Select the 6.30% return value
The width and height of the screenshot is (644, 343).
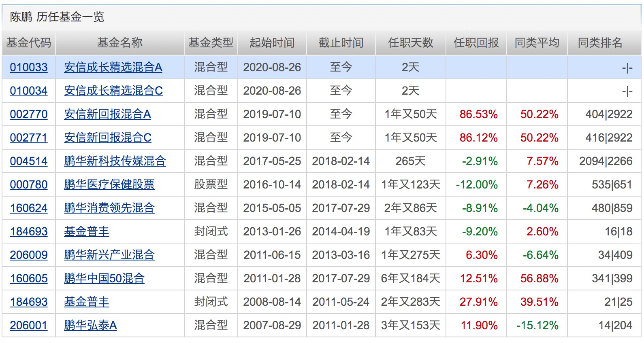(x=482, y=255)
